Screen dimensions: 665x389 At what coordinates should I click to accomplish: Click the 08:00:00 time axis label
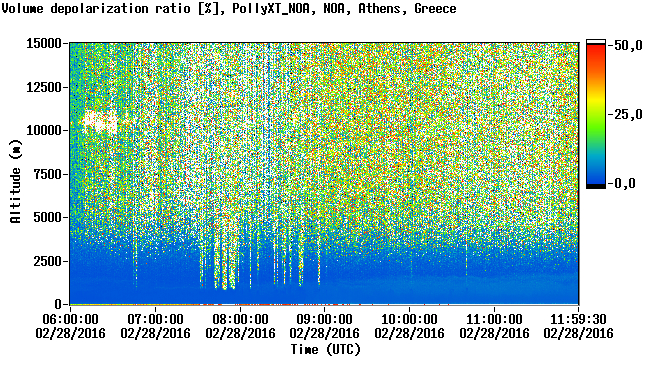(x=240, y=319)
